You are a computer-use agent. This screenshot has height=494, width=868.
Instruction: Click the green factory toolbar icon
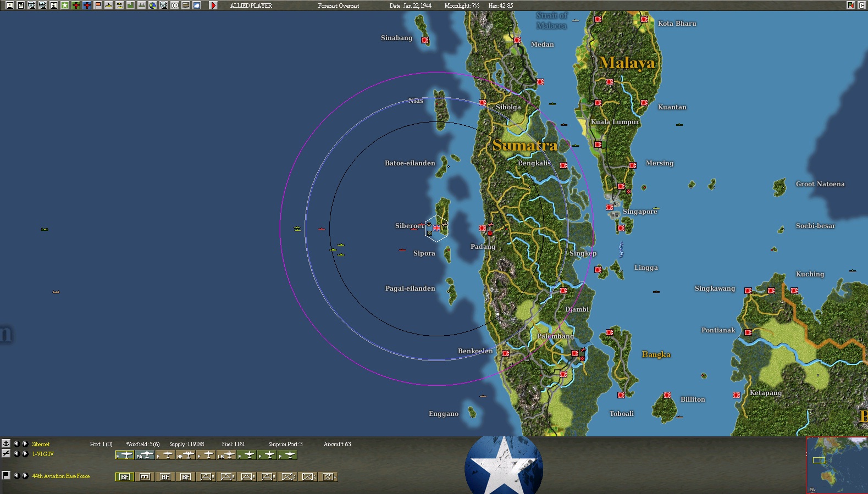point(130,5)
